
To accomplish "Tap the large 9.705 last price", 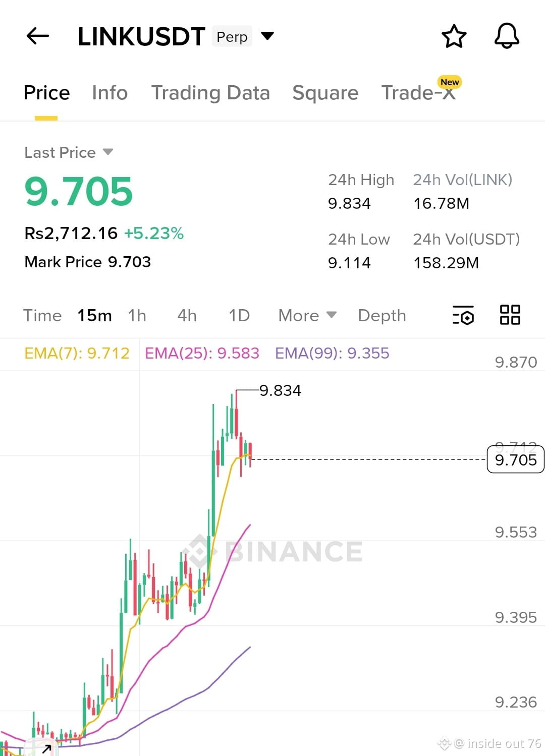I will click(79, 191).
